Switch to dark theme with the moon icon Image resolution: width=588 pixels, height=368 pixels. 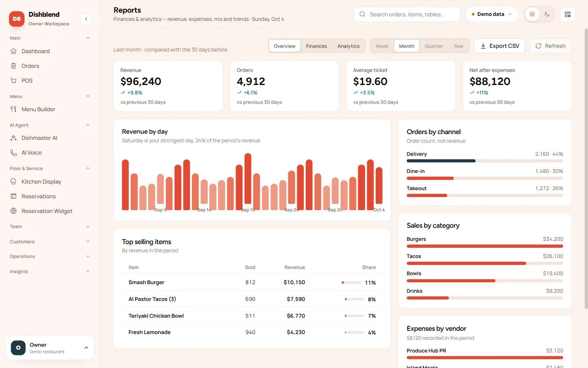[x=547, y=14]
